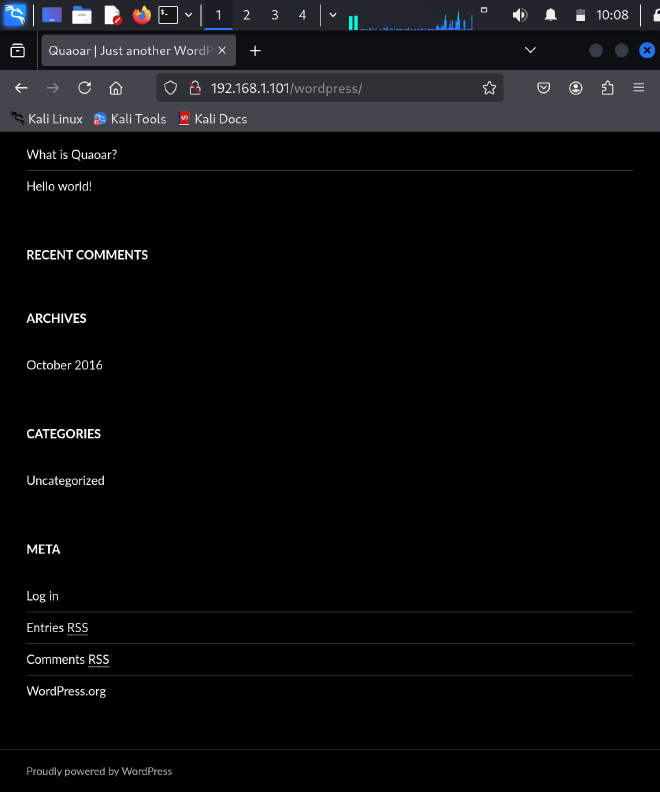Expand the panel window list dropdown

coord(333,15)
